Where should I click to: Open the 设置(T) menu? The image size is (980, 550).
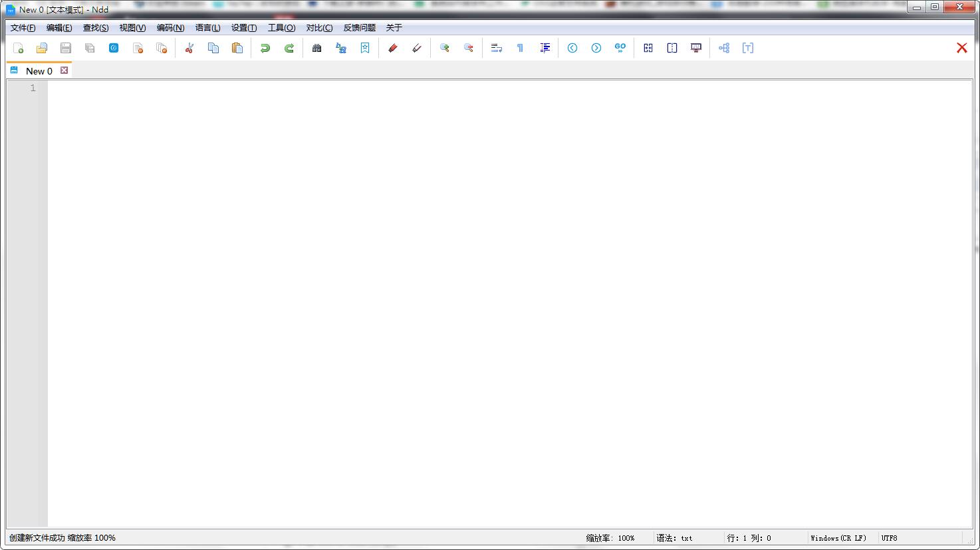pyautogui.click(x=243, y=28)
